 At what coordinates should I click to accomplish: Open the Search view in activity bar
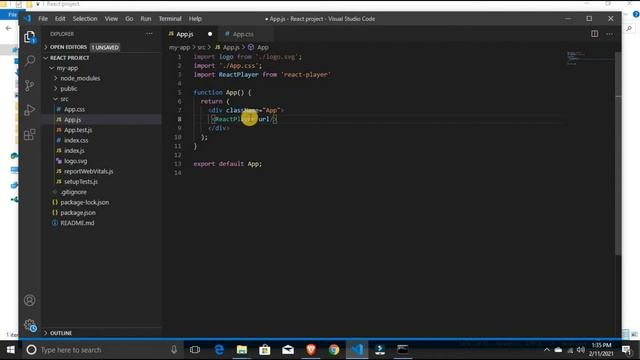coord(30,61)
